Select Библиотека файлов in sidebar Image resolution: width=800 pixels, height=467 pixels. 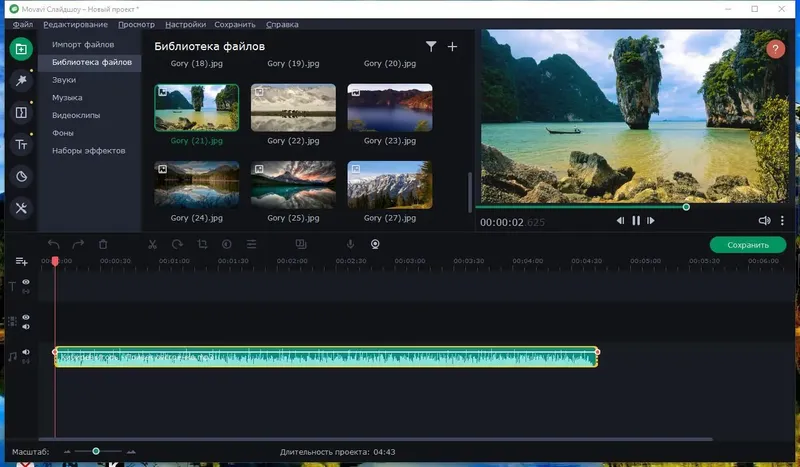(x=90, y=62)
